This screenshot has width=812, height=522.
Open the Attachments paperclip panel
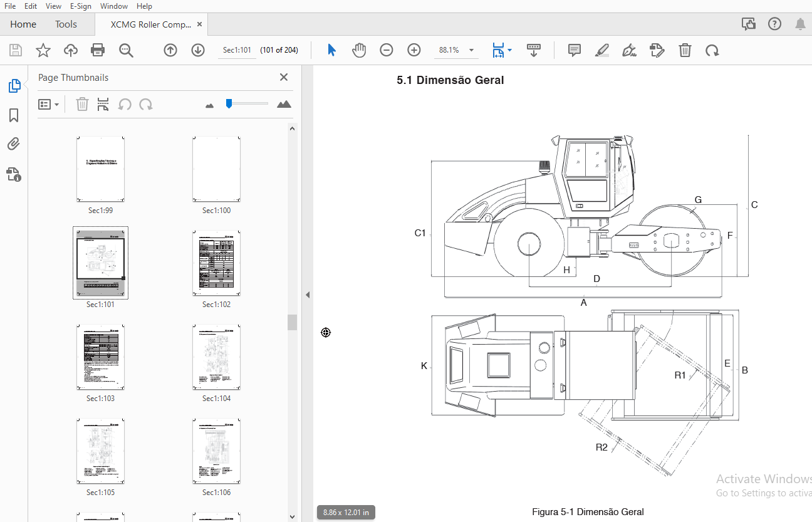click(x=14, y=145)
